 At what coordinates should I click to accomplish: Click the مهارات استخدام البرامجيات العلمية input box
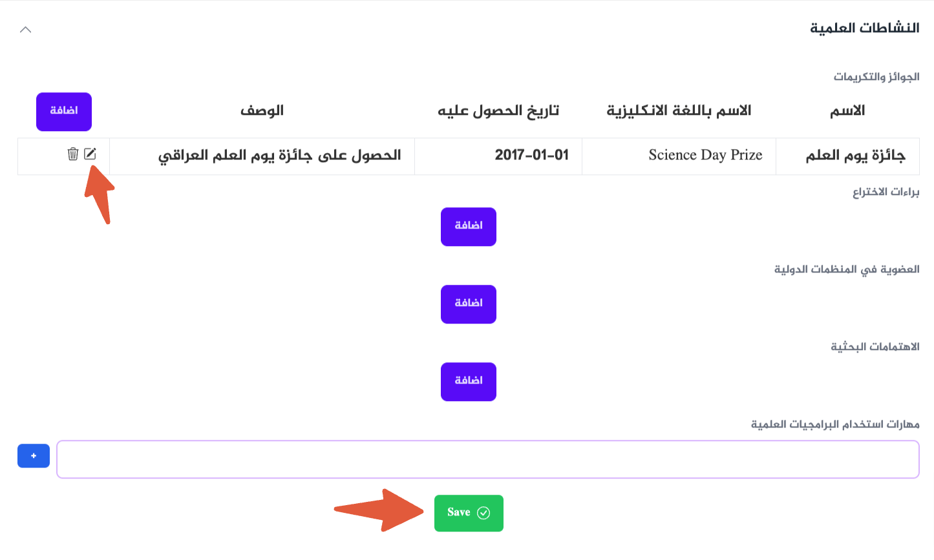(x=488, y=459)
